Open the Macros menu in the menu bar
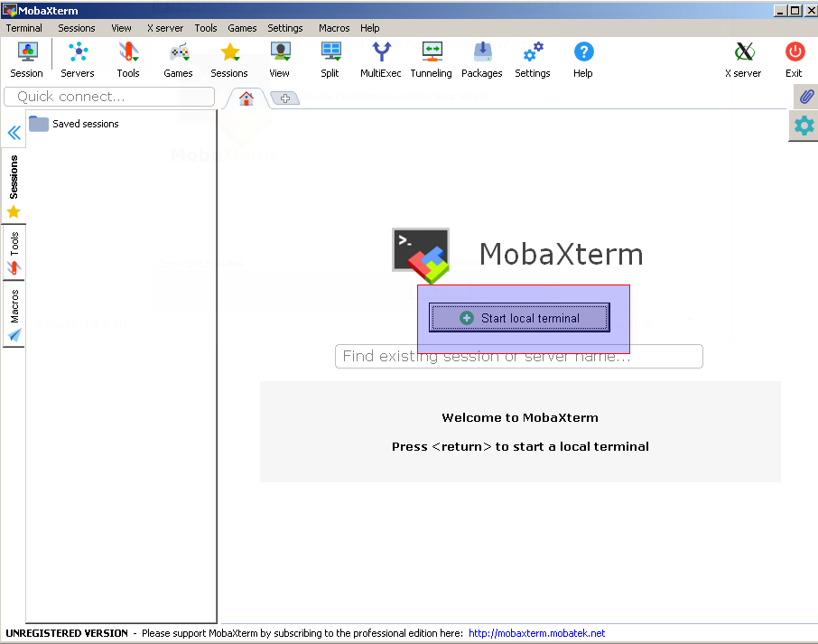 (334, 28)
